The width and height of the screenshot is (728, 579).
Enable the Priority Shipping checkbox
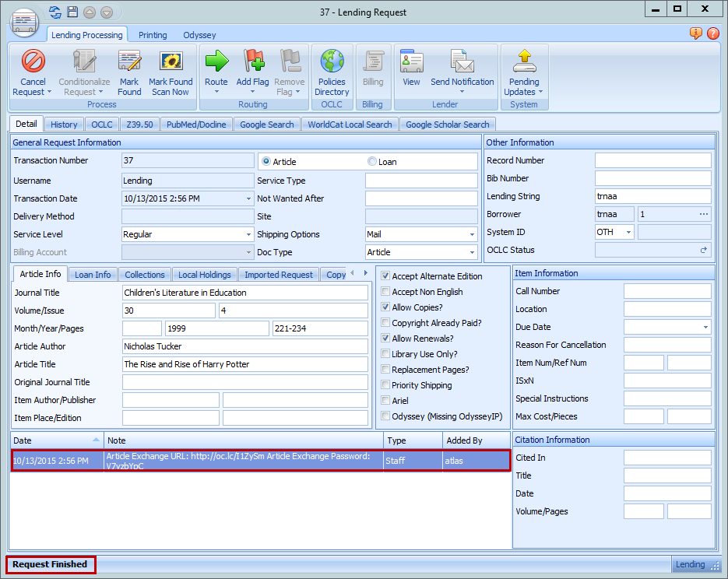[x=385, y=385]
